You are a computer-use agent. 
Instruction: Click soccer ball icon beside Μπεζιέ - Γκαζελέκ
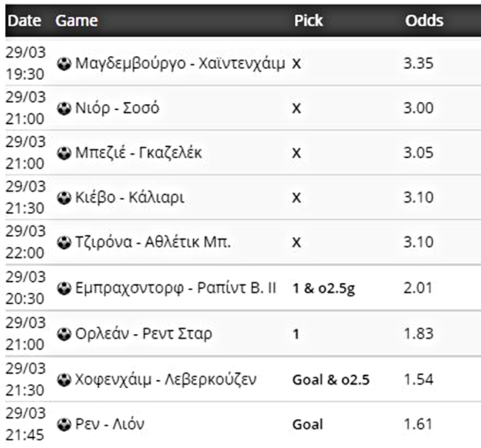(64, 153)
